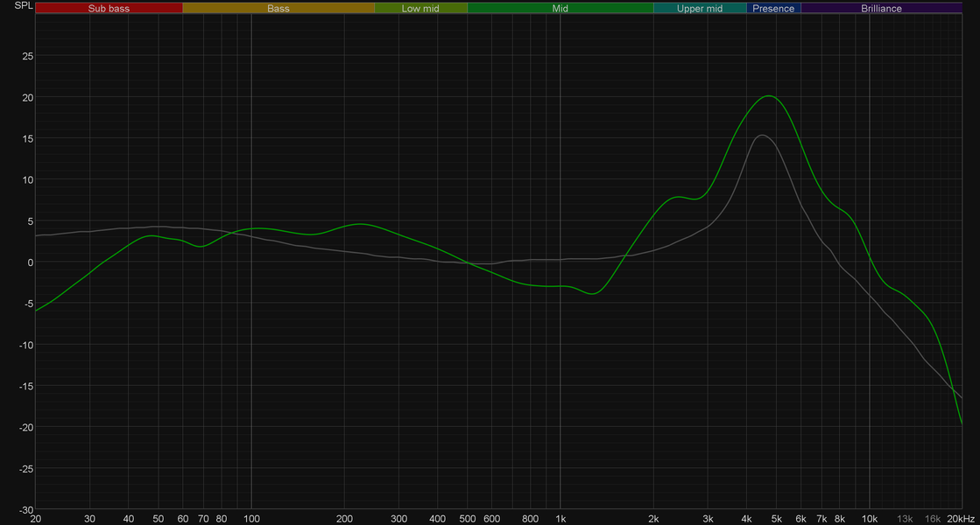
Task: Click the 25 dB axis value
Action: pos(27,56)
